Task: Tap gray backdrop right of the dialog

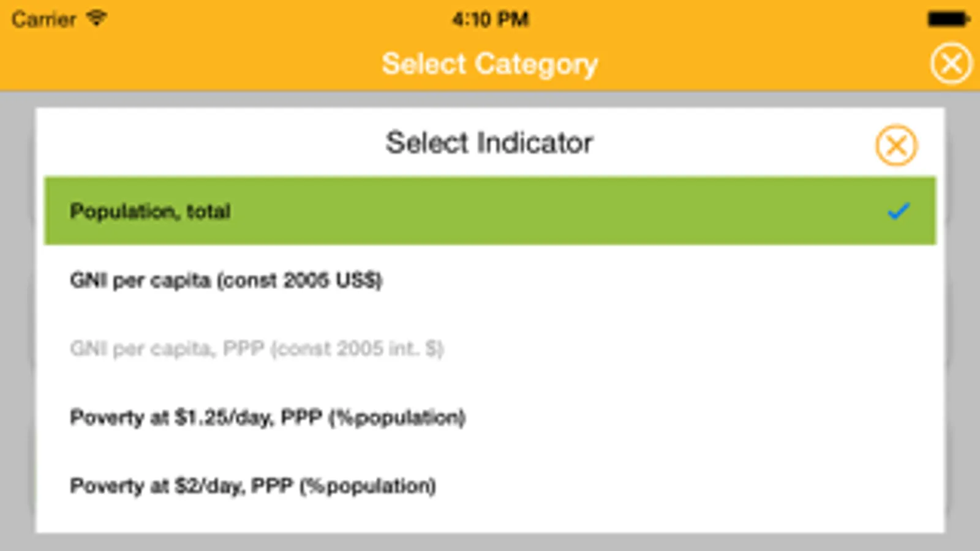Action: click(963, 318)
